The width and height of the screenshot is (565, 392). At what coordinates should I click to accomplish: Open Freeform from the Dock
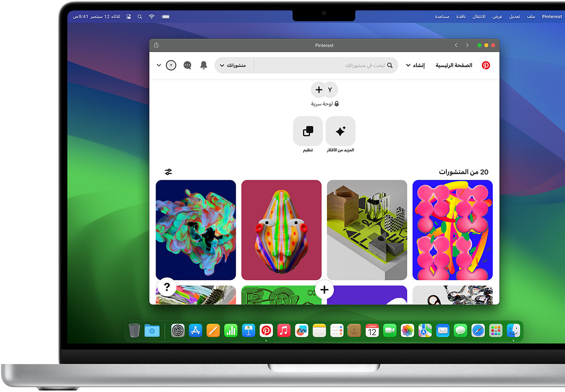click(301, 330)
